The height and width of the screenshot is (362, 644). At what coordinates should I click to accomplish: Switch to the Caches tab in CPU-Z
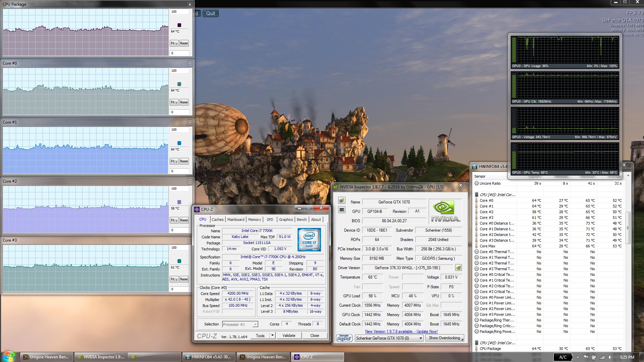click(217, 220)
